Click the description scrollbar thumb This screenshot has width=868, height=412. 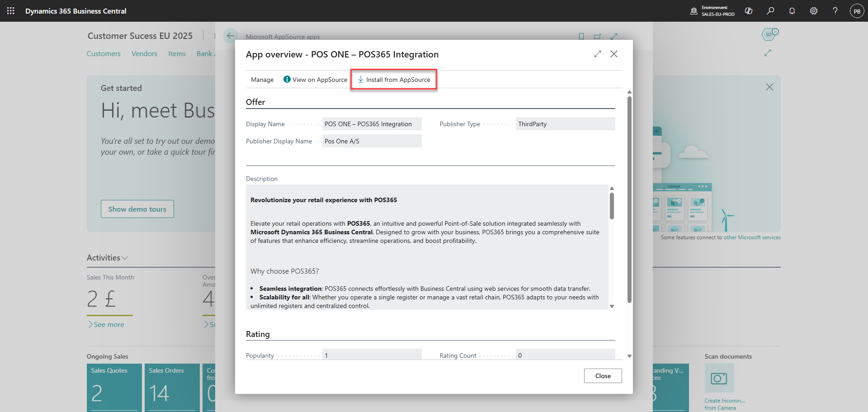tap(612, 206)
